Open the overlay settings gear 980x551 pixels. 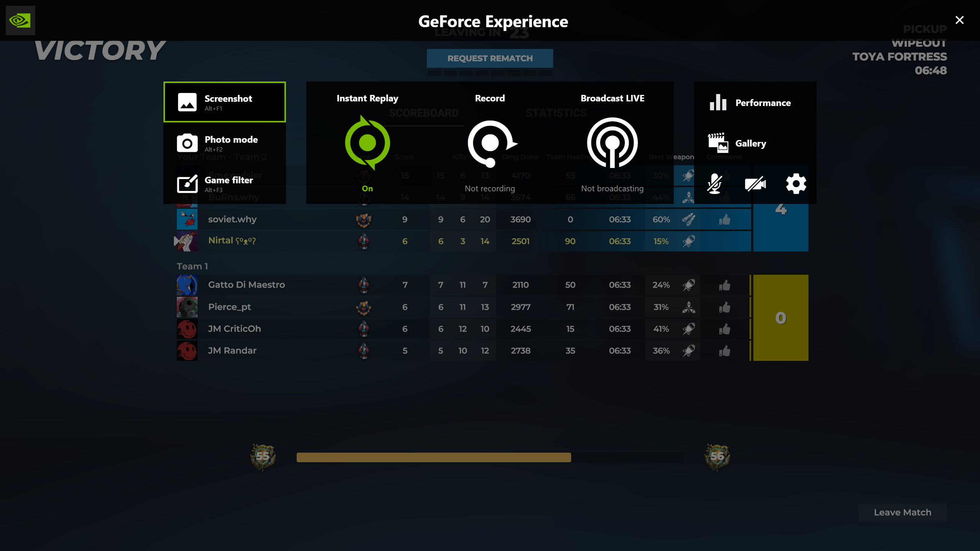point(796,184)
